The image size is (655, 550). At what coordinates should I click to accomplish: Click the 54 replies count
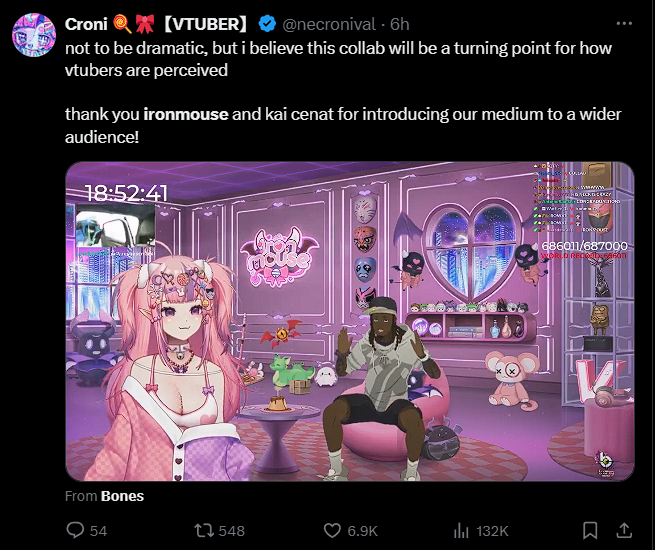pos(99,531)
